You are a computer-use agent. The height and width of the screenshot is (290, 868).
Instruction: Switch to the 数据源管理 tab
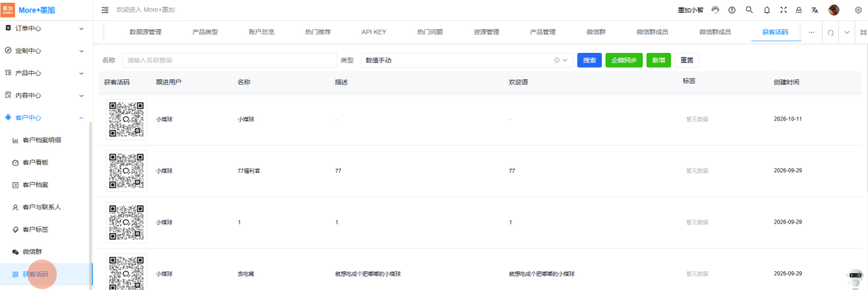145,32
